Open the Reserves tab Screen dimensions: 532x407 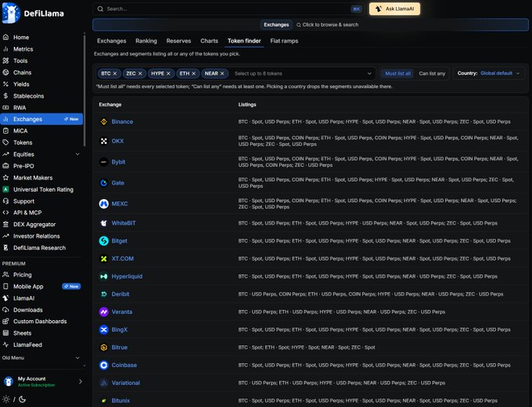tap(179, 41)
